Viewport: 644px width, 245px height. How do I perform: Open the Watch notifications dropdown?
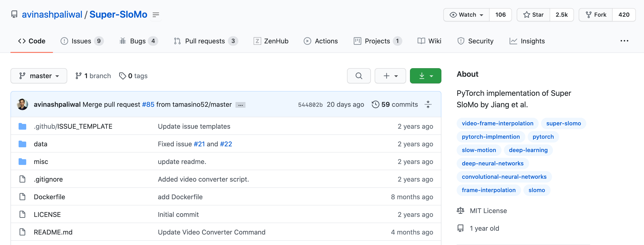(466, 15)
